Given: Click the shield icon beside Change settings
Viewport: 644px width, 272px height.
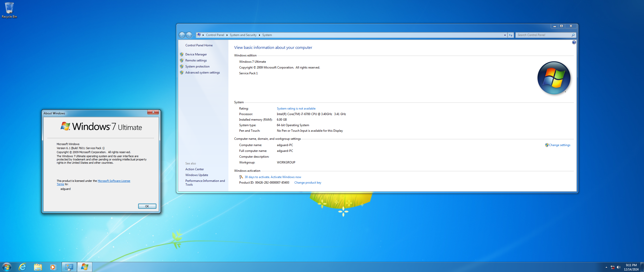Looking at the screenshot, I should pos(547,145).
